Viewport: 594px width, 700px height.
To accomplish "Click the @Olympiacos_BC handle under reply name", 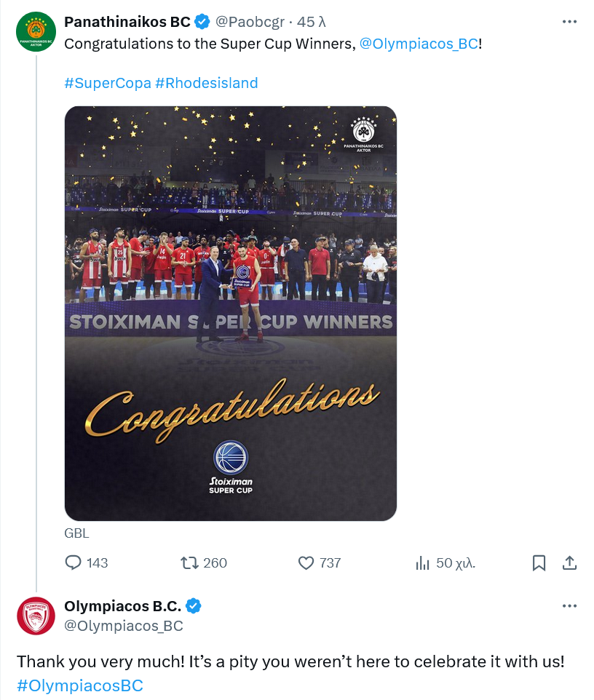I will [124, 626].
